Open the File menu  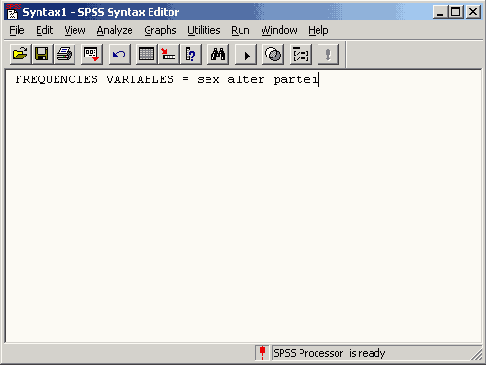pos(17,30)
